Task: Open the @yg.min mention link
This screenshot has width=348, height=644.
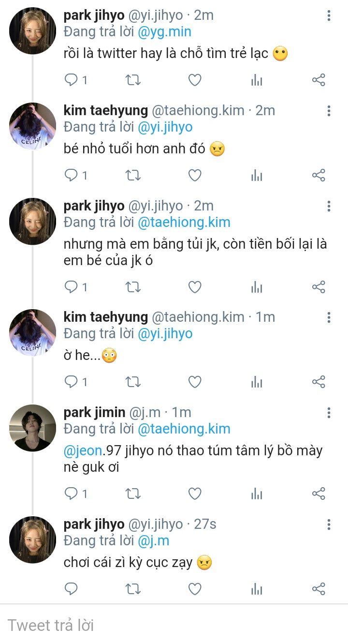Action: [x=164, y=32]
